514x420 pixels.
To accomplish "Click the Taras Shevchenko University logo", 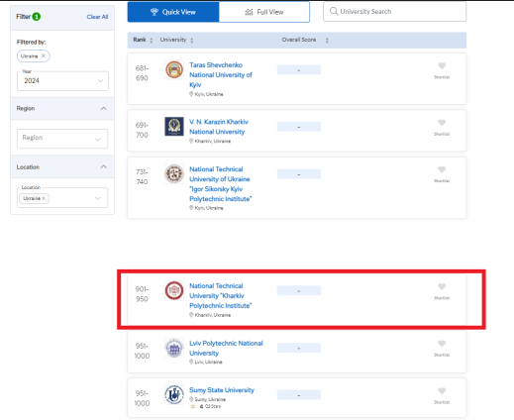I will tap(174, 69).
